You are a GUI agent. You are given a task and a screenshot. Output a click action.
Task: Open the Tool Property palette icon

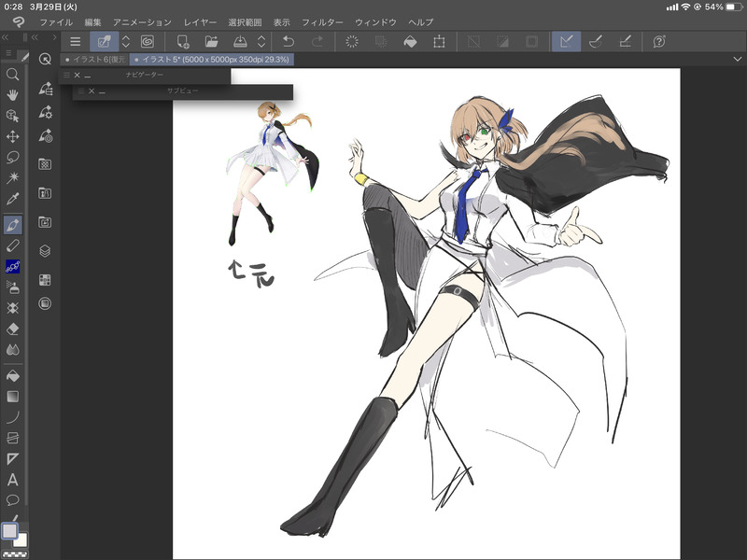click(45, 112)
